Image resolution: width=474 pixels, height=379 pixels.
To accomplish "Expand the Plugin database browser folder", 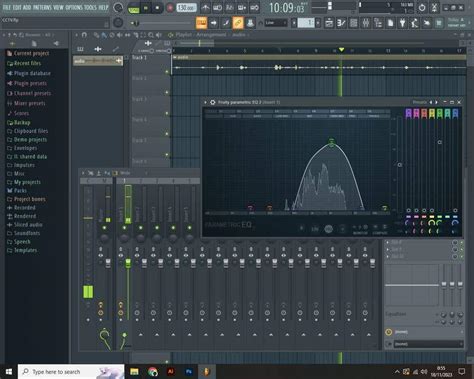I will (29, 73).
